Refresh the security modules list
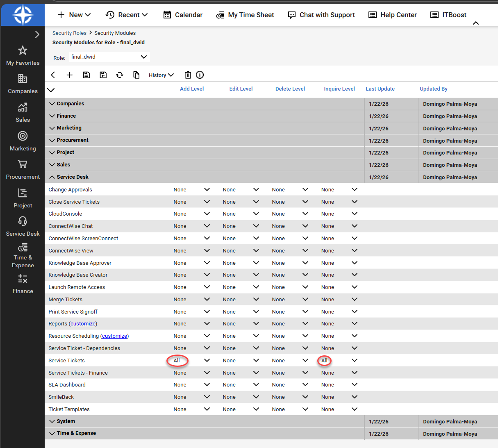The width and height of the screenshot is (498, 448). [120, 75]
